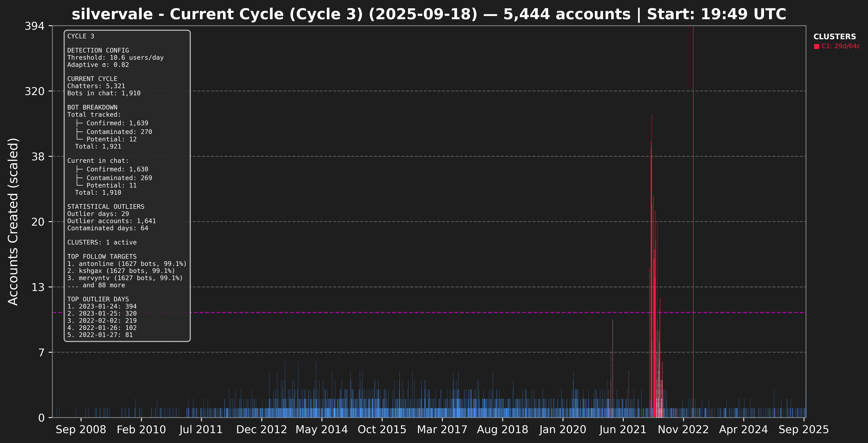Click the 'Sep 2008' x-axis label

point(81,430)
